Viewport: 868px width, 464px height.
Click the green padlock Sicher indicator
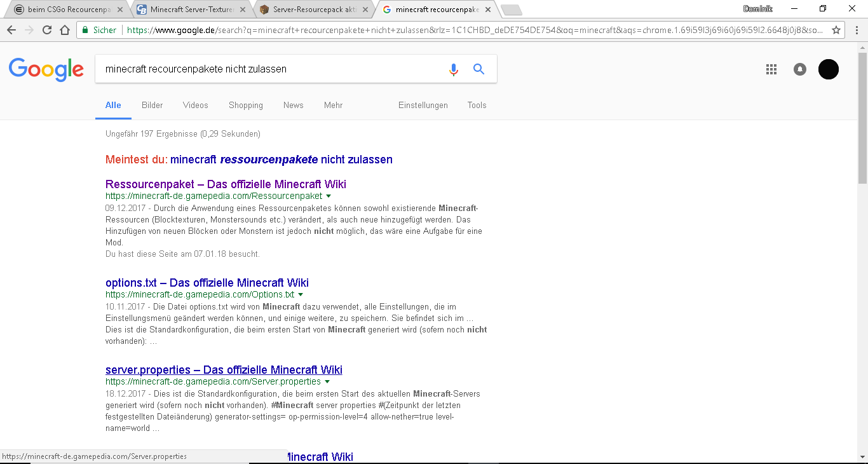pos(99,30)
